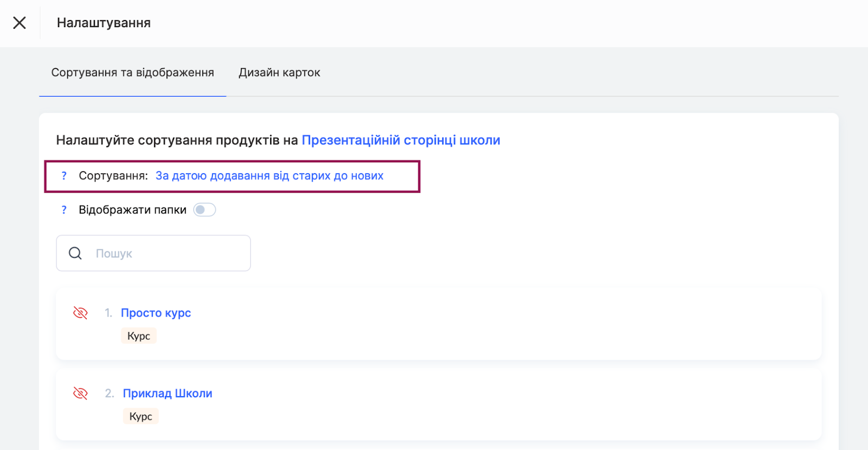Click the Курс tag under Просто курс
868x450 pixels.
click(138, 336)
